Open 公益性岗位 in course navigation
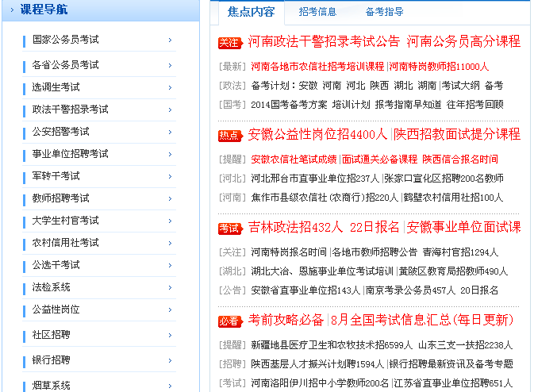Screen dimensions: 534x392 (56, 309)
